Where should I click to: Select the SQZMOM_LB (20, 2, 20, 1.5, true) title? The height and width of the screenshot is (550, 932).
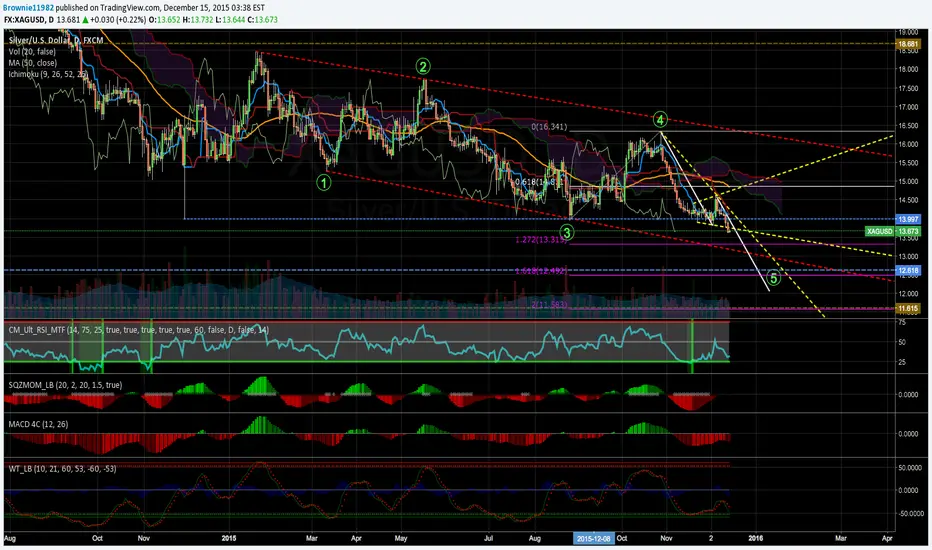[x=65, y=385]
